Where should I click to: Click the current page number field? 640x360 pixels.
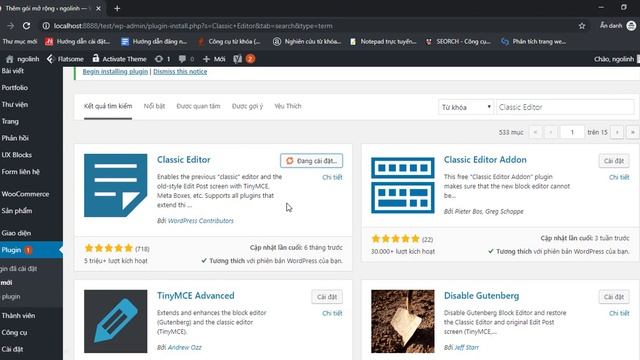572,132
